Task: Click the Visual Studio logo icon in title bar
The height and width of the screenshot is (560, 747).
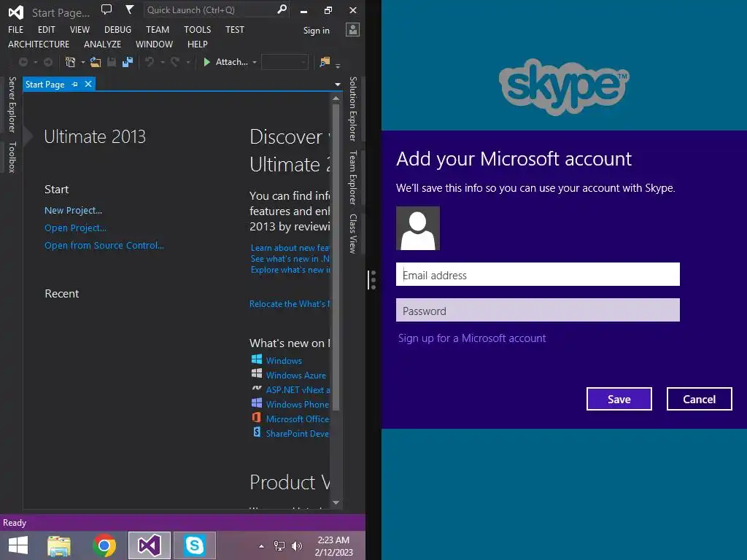Action: (x=16, y=12)
